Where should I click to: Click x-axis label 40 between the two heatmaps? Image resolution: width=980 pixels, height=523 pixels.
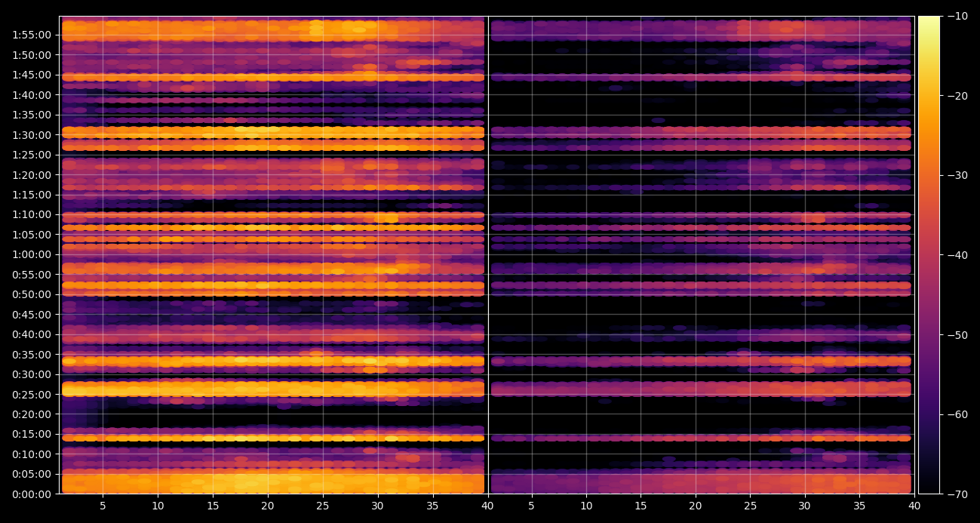point(488,506)
